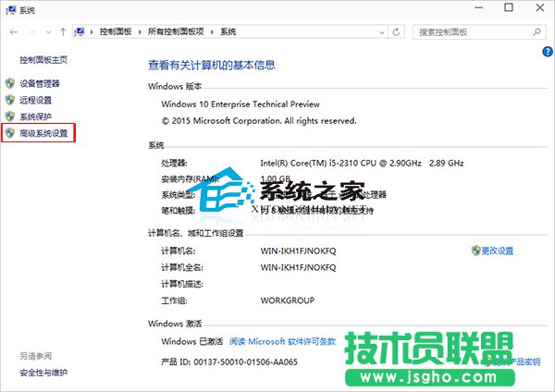This screenshot has height=392, width=555.
Task: Select 所有控制面板项 breadcrumb
Action: [x=176, y=31]
